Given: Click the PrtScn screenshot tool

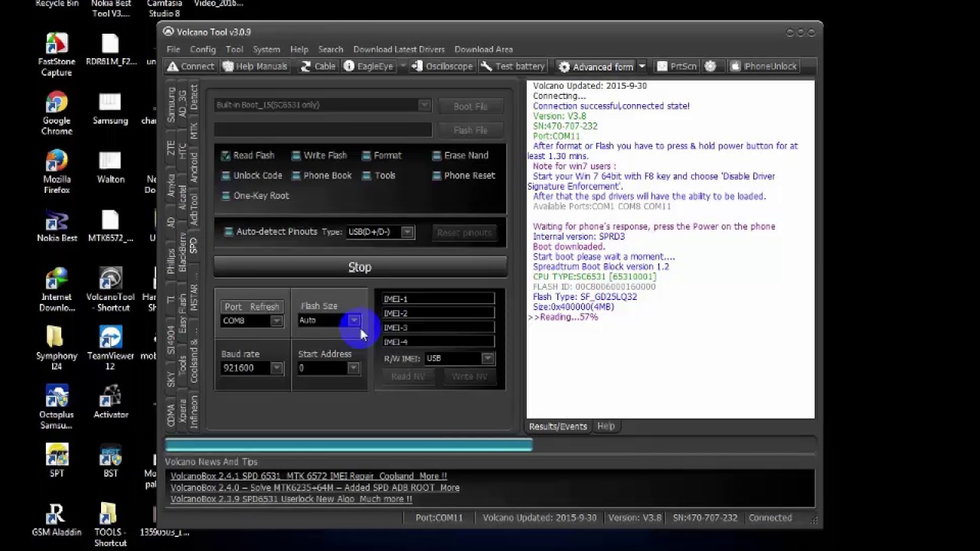Looking at the screenshot, I should (x=677, y=67).
